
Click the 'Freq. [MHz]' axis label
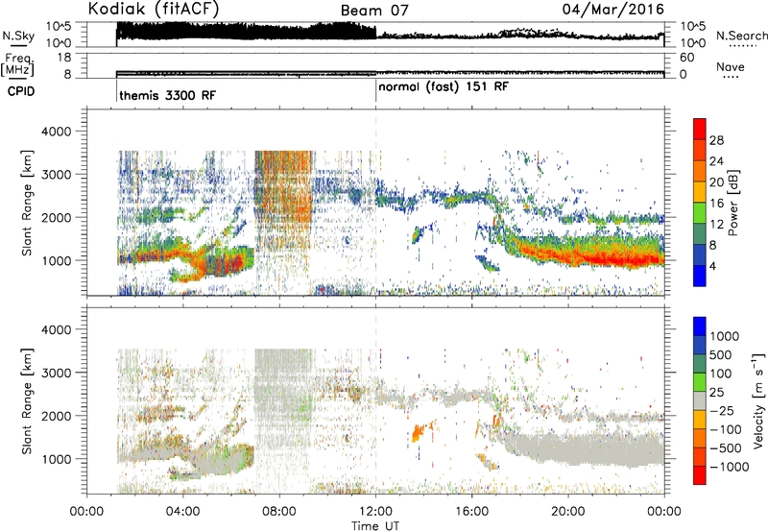pos(17,65)
